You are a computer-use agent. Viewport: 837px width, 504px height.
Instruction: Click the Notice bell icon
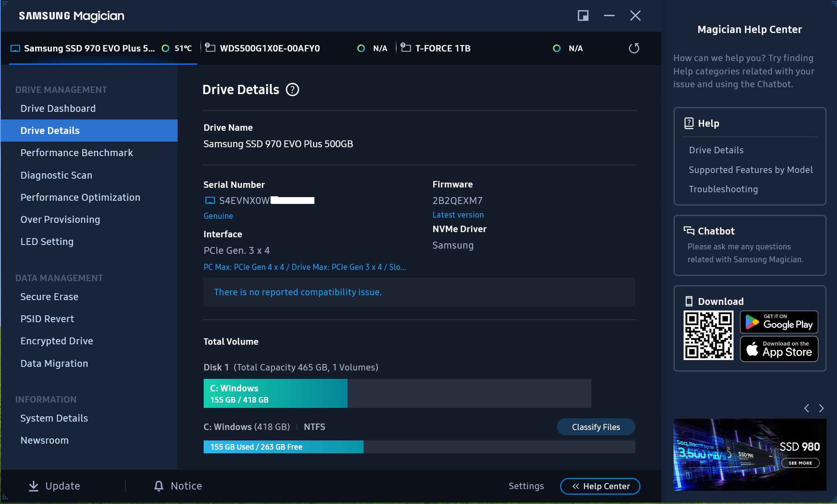[159, 486]
